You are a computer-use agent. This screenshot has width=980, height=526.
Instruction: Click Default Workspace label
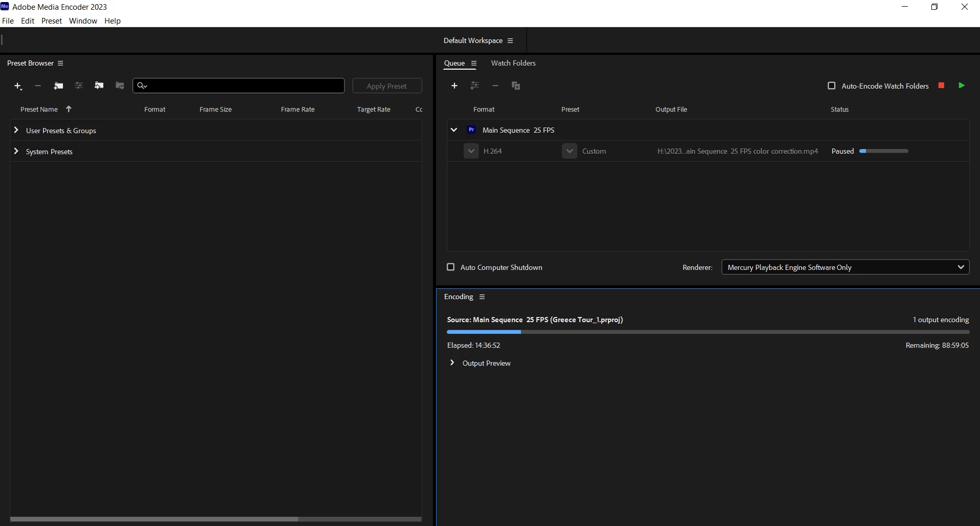coord(473,40)
